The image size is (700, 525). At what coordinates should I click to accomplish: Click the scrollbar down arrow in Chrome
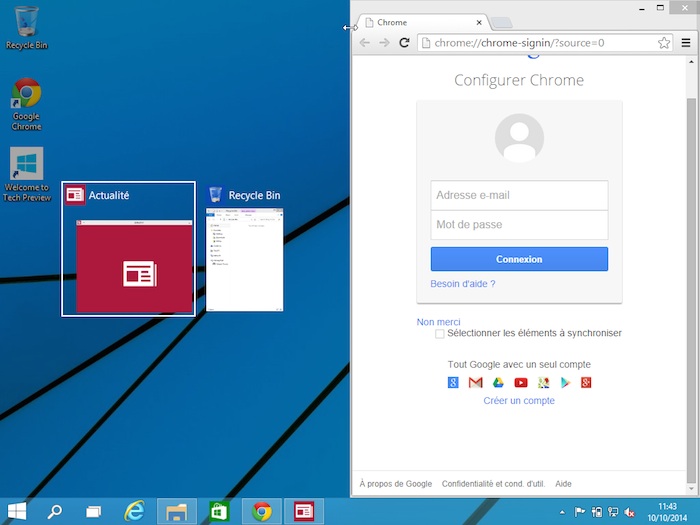pos(691,489)
